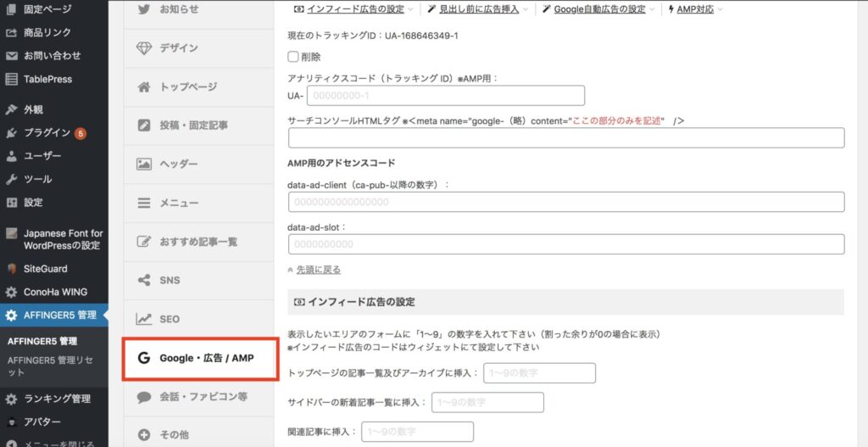Click the edit icon beside 投稿・固定記事
Viewport: 868px width, 447px height.
(x=144, y=126)
